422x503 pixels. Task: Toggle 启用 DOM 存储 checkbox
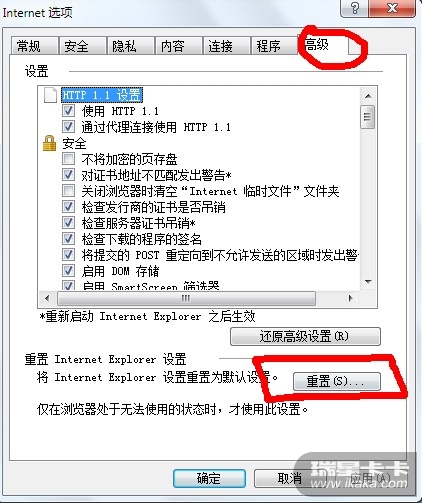click(68, 271)
